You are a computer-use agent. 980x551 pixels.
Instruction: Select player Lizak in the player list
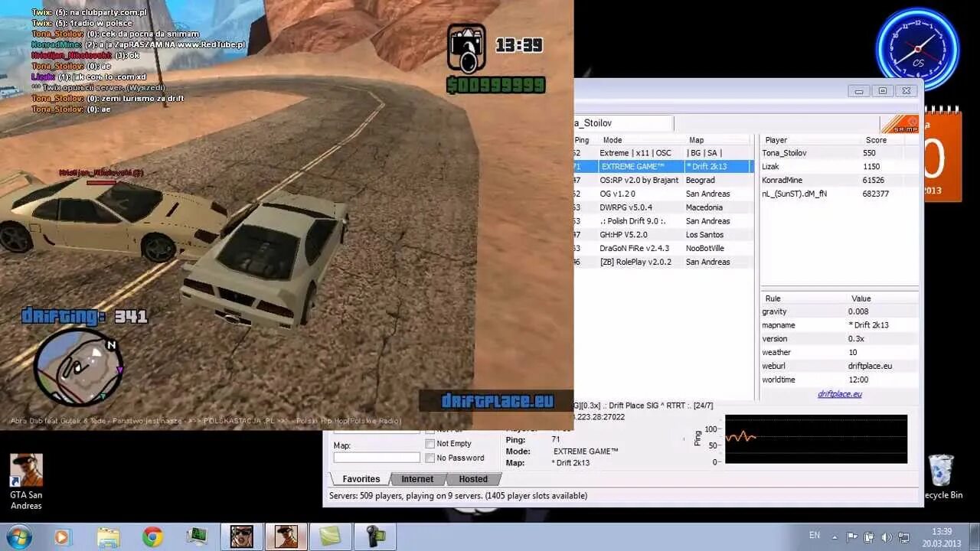click(x=839, y=166)
